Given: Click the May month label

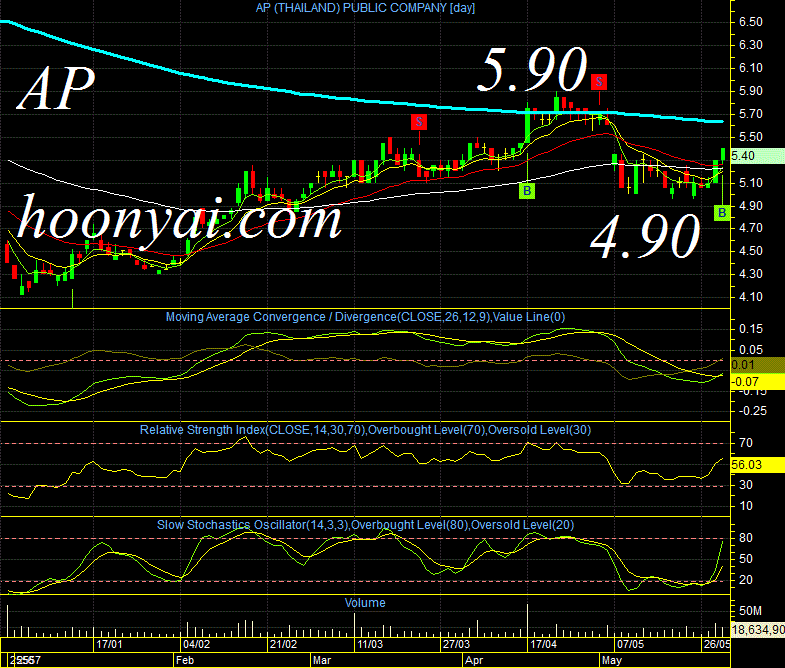Looking at the screenshot, I should (612, 660).
